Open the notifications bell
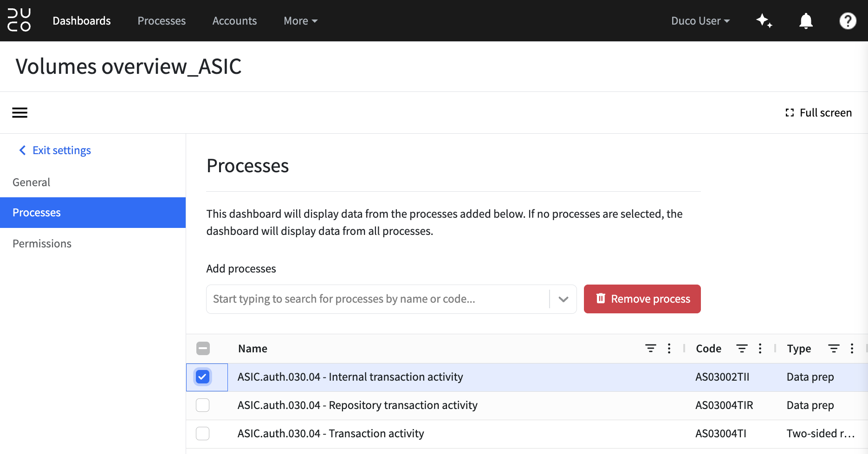This screenshot has height=454, width=868. (x=806, y=21)
